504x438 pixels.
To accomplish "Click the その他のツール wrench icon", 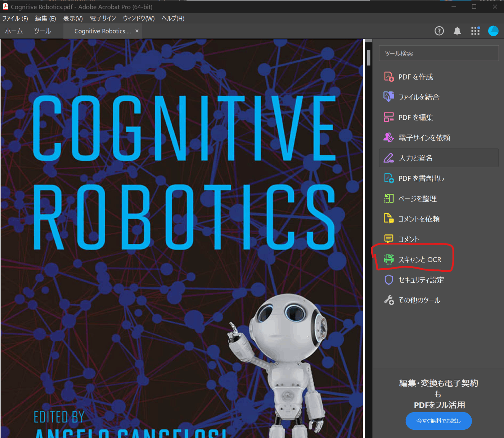I will point(389,300).
